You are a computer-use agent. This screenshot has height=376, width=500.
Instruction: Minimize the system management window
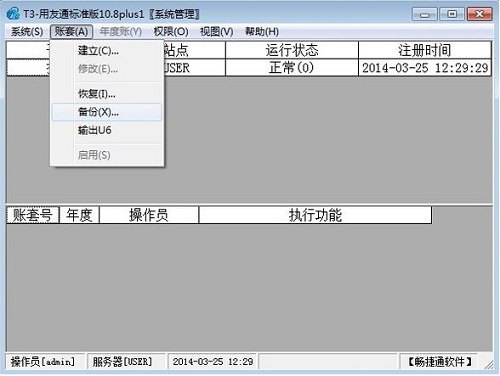tap(424, 14)
